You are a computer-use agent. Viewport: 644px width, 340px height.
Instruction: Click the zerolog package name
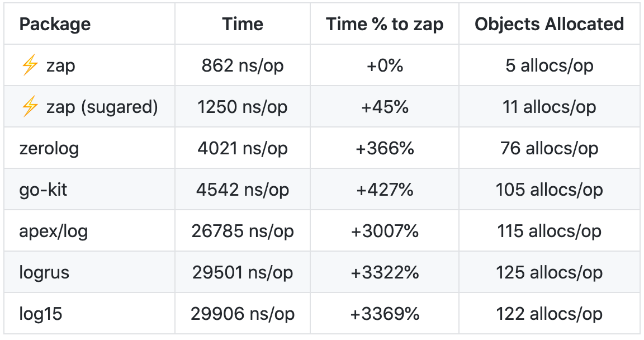49,148
